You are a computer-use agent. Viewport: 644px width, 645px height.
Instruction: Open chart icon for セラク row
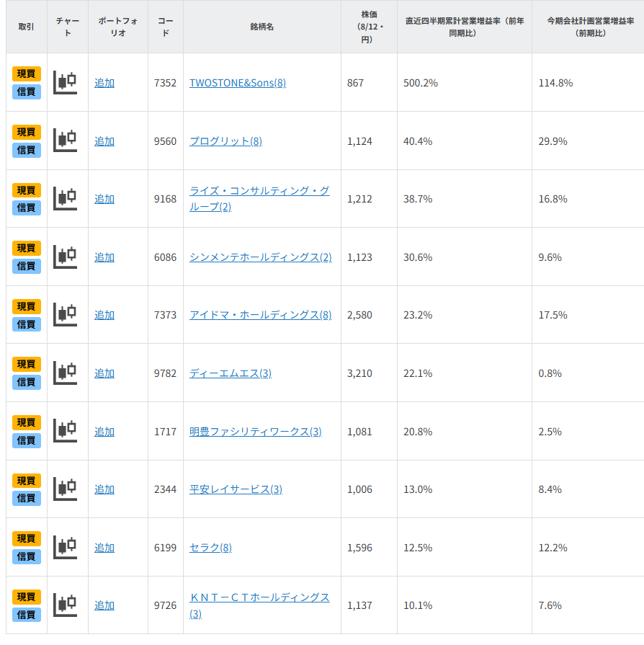coord(66,548)
